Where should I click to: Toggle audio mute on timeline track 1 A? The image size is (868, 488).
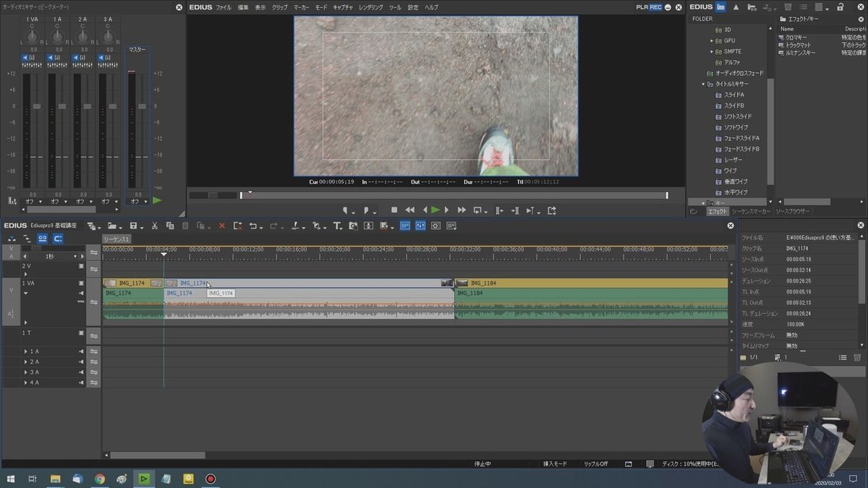pos(81,351)
